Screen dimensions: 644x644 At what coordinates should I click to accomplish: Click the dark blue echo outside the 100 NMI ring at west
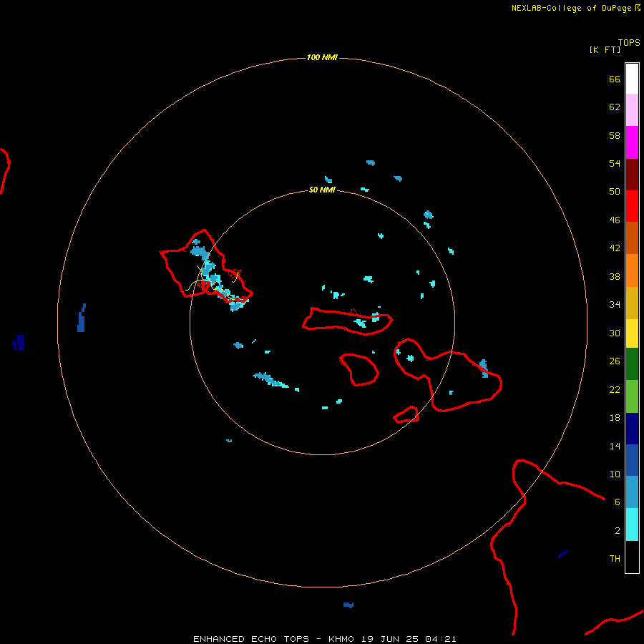[x=19, y=343]
